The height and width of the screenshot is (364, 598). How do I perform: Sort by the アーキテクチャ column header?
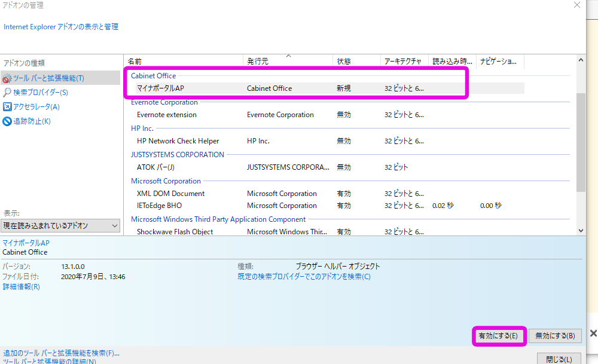(x=404, y=62)
